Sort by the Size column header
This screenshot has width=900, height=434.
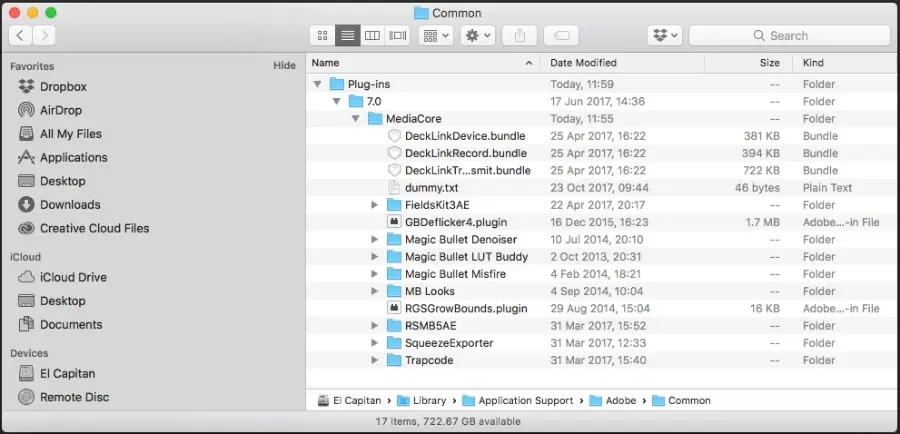[x=748, y=63]
